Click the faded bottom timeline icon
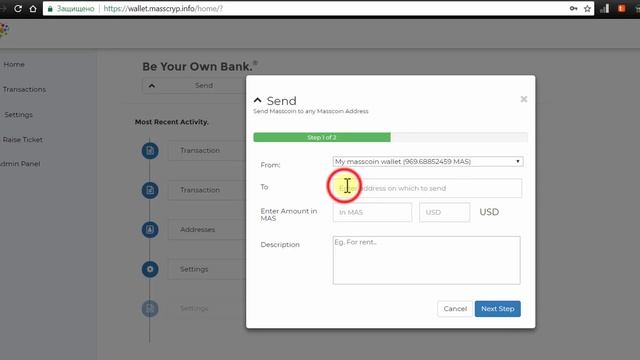The height and width of the screenshot is (360, 640). (150, 309)
